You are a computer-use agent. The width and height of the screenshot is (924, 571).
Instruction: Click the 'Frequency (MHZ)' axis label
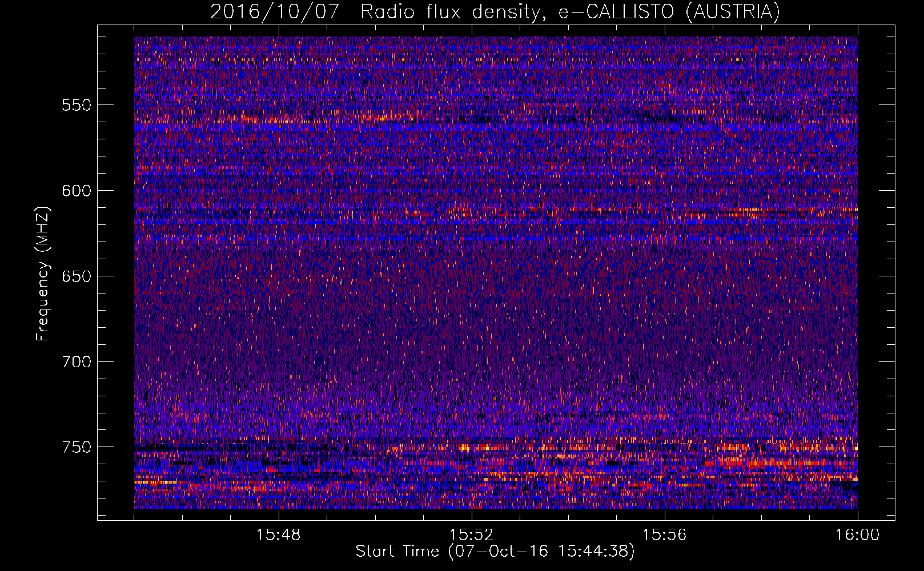[43, 274]
